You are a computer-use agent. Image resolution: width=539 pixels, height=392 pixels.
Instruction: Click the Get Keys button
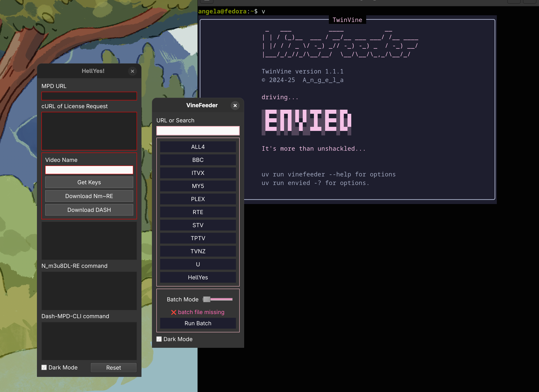(89, 182)
